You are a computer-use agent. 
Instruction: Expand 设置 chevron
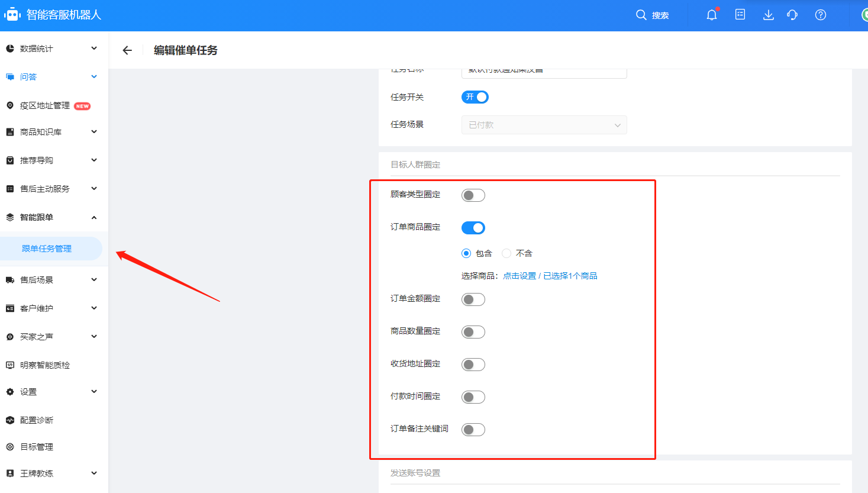(94, 392)
